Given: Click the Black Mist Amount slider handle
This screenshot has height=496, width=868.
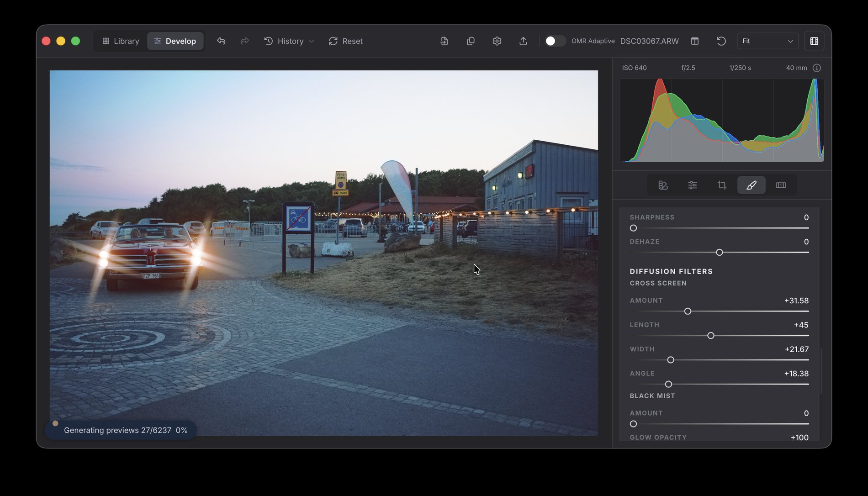Looking at the screenshot, I should click(x=633, y=424).
